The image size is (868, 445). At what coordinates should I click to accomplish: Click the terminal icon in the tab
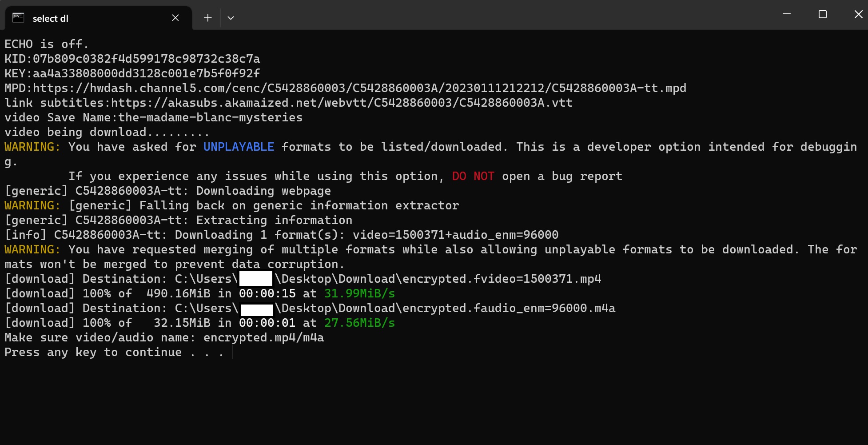[x=18, y=18]
